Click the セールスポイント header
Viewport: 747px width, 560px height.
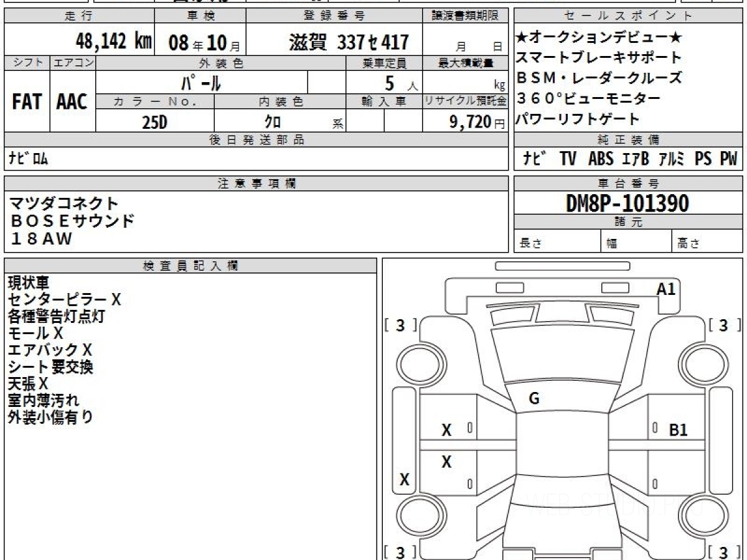pyautogui.click(x=629, y=16)
